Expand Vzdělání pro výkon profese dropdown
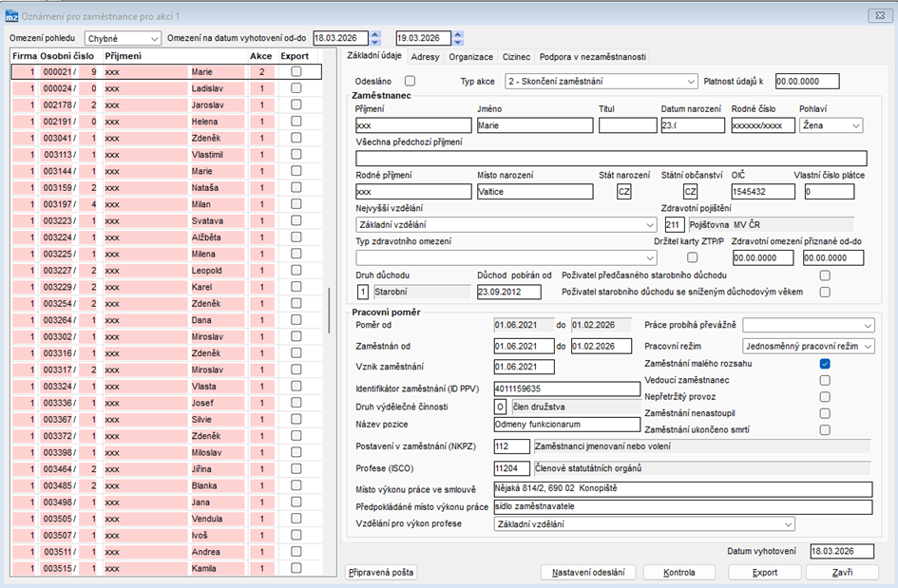Image resolution: width=898 pixels, height=588 pixels. pyautogui.click(x=644, y=523)
